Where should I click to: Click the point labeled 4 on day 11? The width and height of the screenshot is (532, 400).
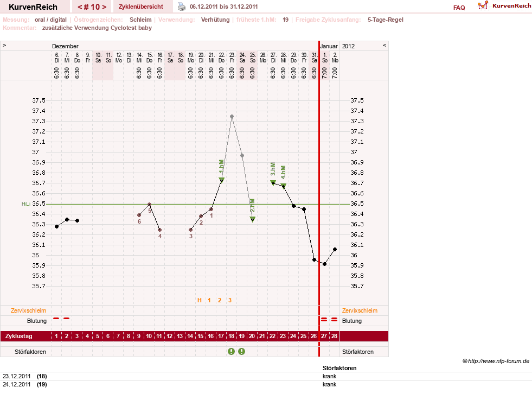coord(160,230)
